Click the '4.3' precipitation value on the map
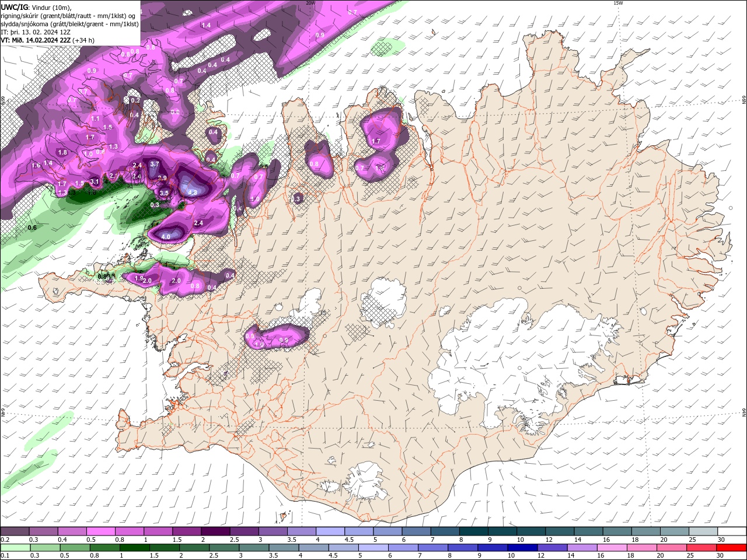 point(193,192)
